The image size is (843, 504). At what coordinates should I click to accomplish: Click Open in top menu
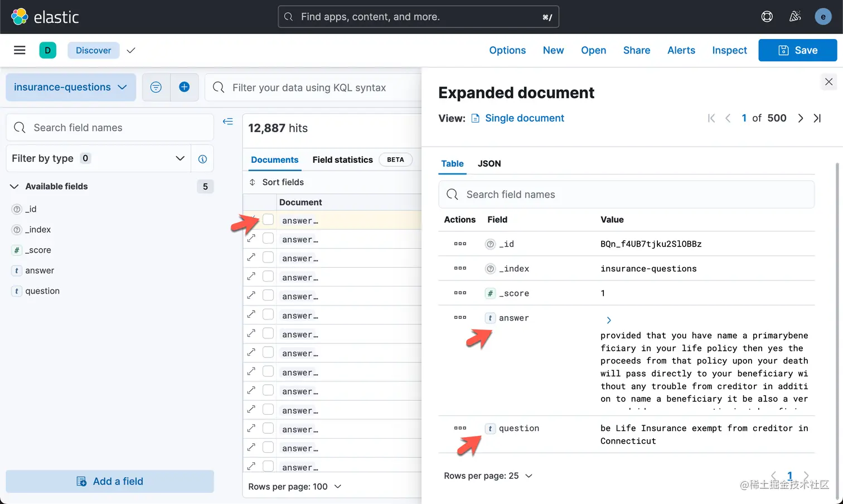pyautogui.click(x=594, y=50)
